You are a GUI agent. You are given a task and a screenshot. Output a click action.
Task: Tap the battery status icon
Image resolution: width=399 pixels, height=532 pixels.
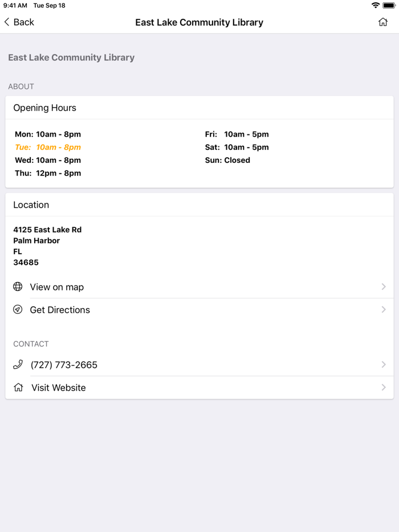click(x=389, y=5)
